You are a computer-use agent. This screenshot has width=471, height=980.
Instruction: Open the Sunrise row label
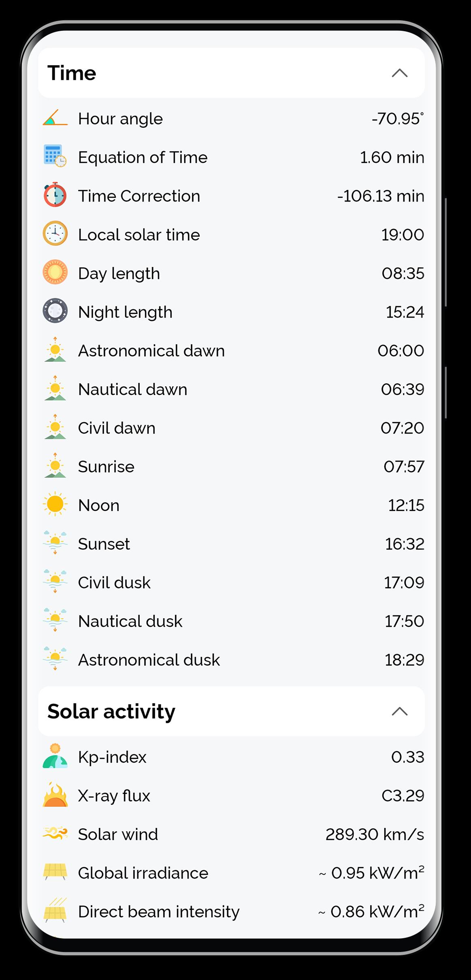[x=106, y=467]
